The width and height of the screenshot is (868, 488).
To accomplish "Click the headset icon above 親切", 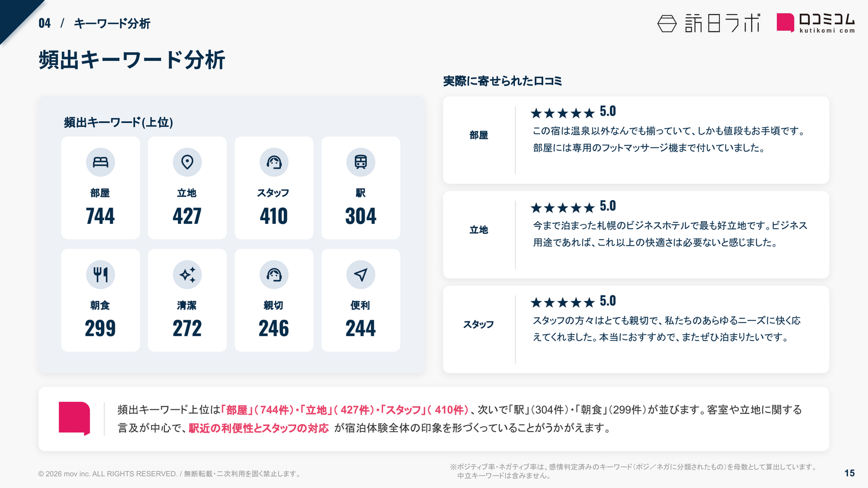I will pyautogui.click(x=274, y=274).
